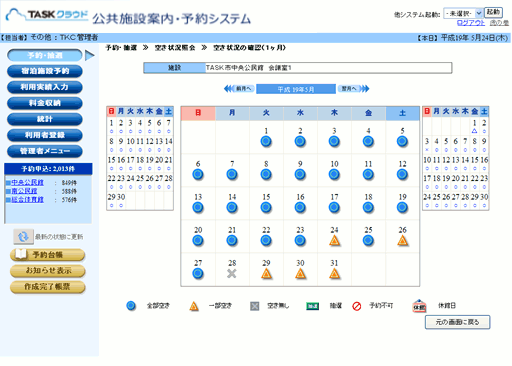Click the TASK Cloud logo

click(x=47, y=15)
